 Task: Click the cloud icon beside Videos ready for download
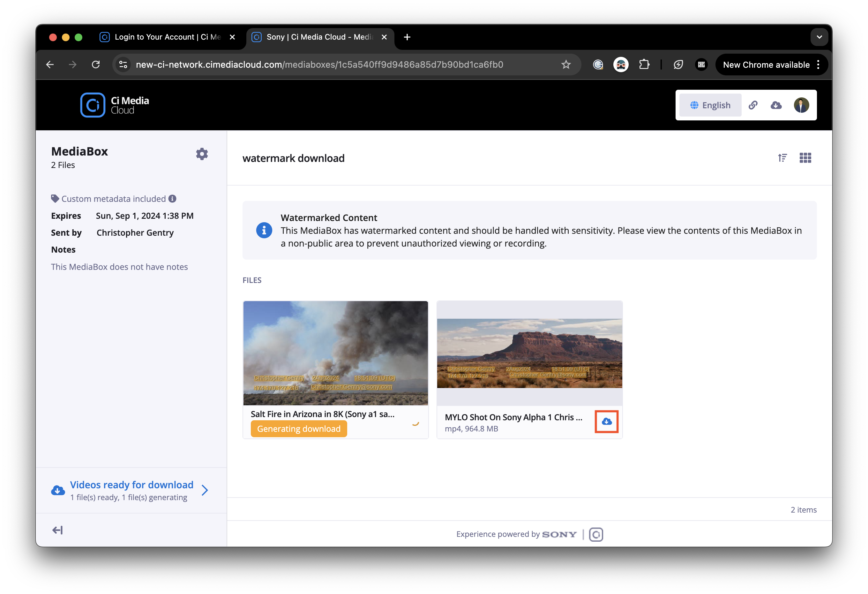58,490
